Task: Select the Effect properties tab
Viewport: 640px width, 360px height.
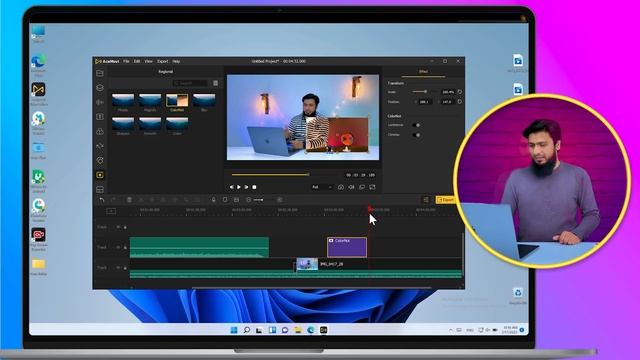Action: (423, 72)
